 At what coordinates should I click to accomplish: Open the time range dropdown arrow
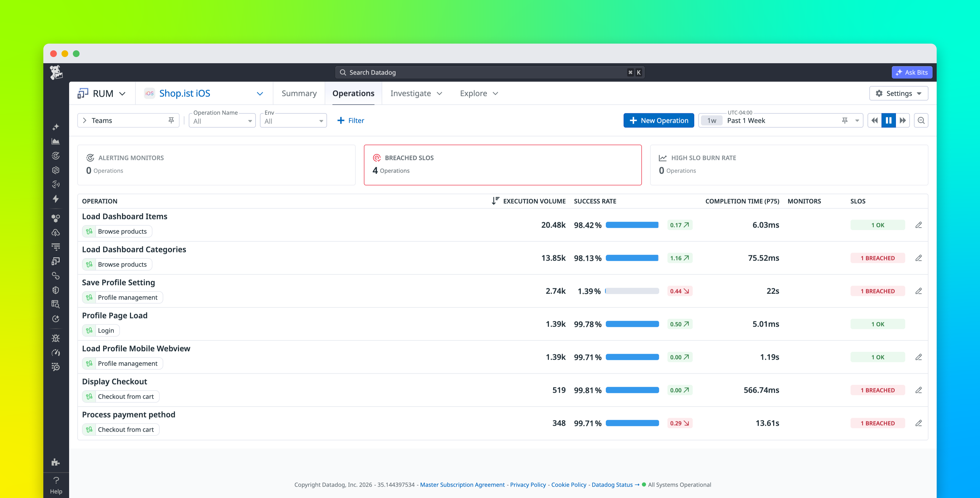[857, 121]
